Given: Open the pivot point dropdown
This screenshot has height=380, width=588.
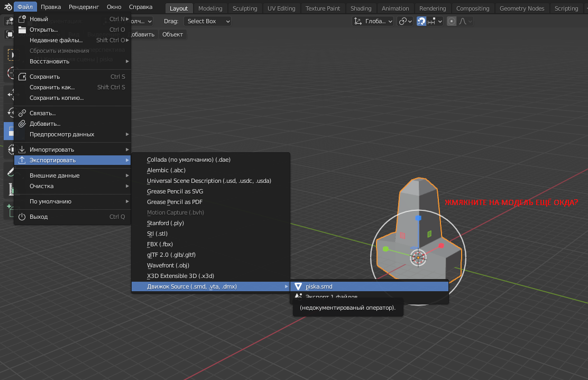Looking at the screenshot, I should pyautogui.click(x=406, y=21).
